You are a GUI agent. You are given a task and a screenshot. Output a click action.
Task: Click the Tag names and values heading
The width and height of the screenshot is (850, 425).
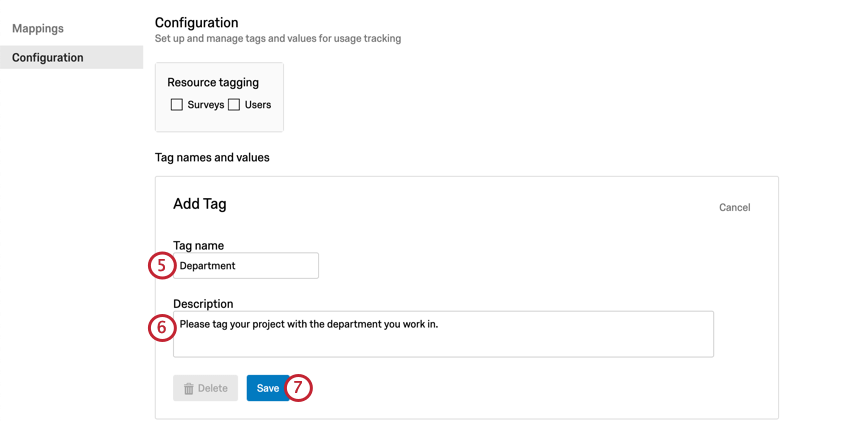click(212, 158)
